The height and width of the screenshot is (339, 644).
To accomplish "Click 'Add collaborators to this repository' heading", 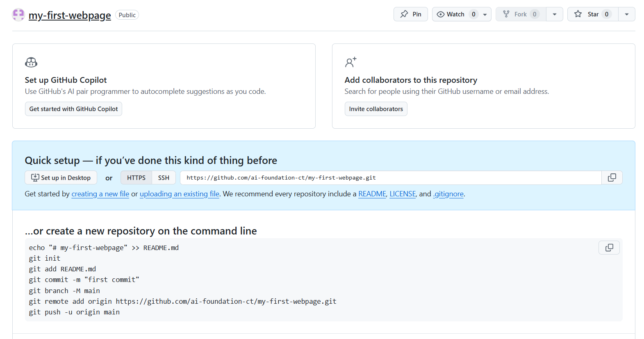I will point(411,80).
